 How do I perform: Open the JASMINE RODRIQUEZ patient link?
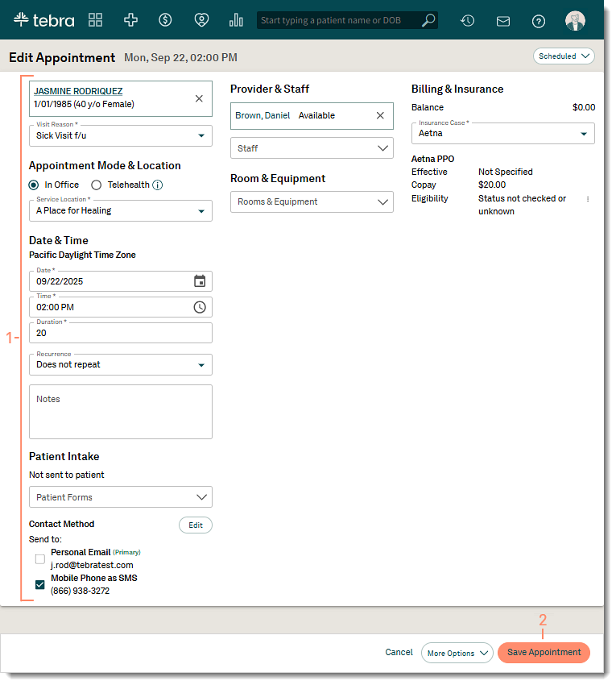(78, 91)
